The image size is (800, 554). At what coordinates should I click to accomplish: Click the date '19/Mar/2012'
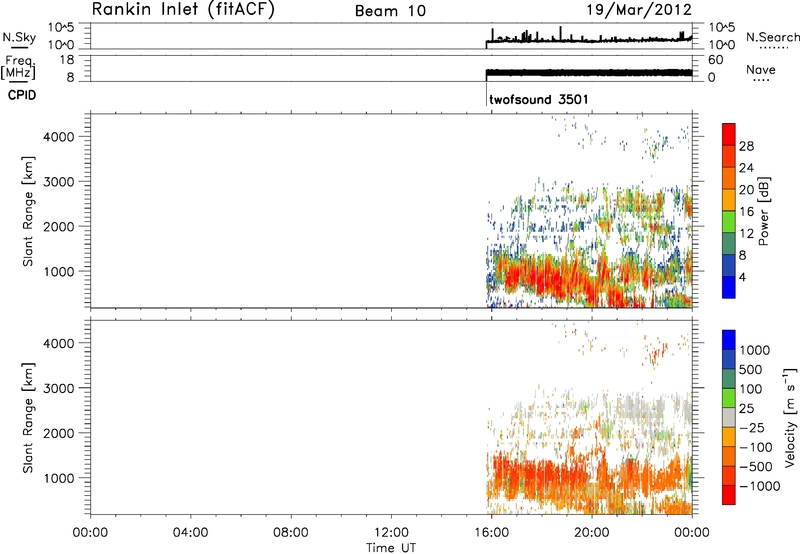tap(639, 9)
